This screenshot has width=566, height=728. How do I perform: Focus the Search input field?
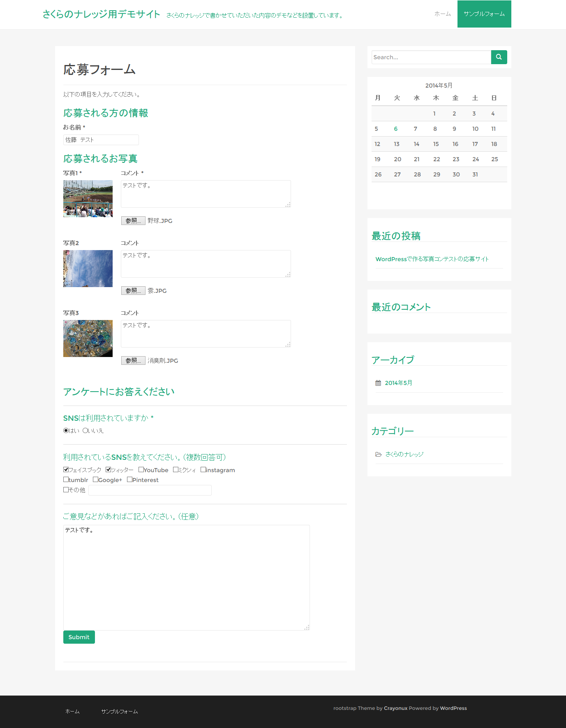[431, 57]
